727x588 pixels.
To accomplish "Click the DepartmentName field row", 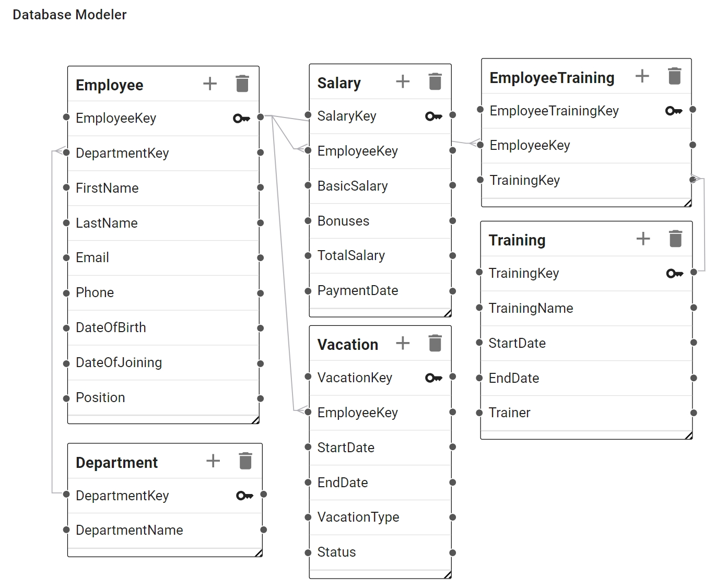I will click(165, 530).
